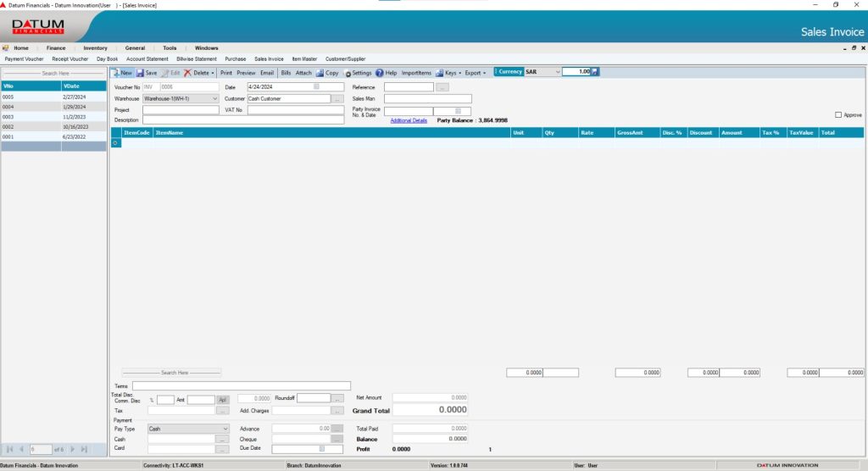Click the Apl discount button

tap(222, 400)
